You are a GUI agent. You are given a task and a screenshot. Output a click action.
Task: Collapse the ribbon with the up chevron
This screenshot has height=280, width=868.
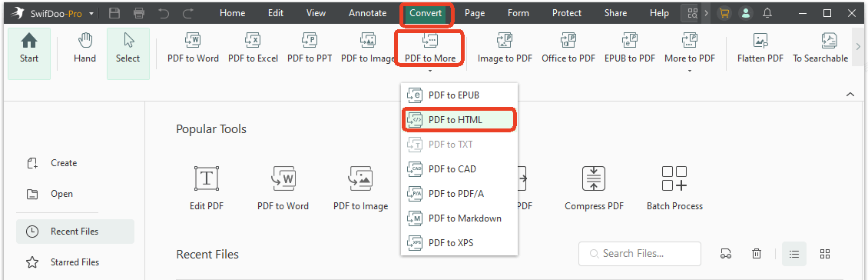tap(850, 95)
